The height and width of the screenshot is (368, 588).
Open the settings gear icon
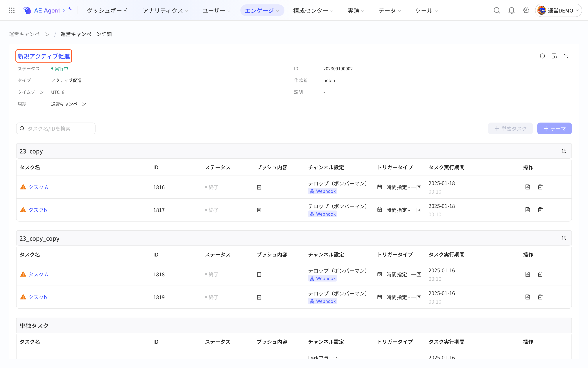[526, 10]
